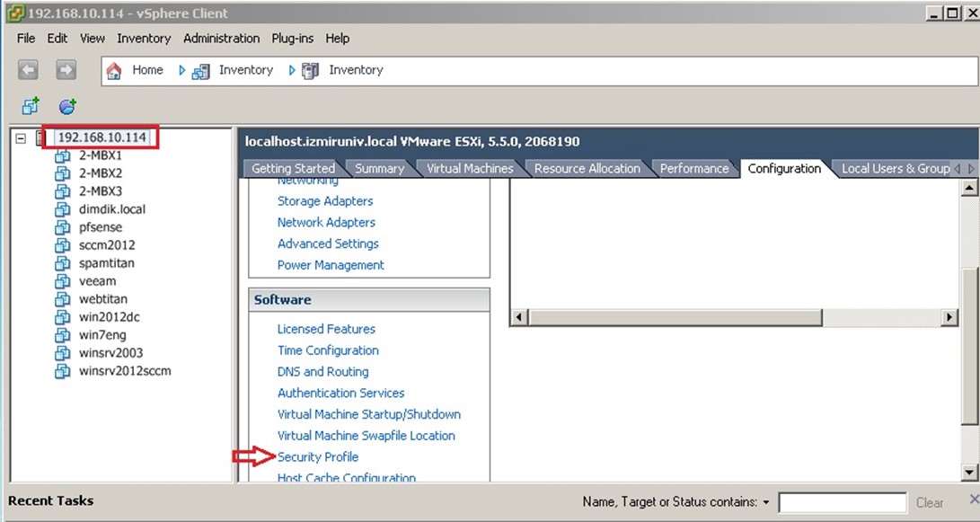Viewport: 980px width, 522px height.
Task: Open the Plug-ins menu
Action: 293,39
